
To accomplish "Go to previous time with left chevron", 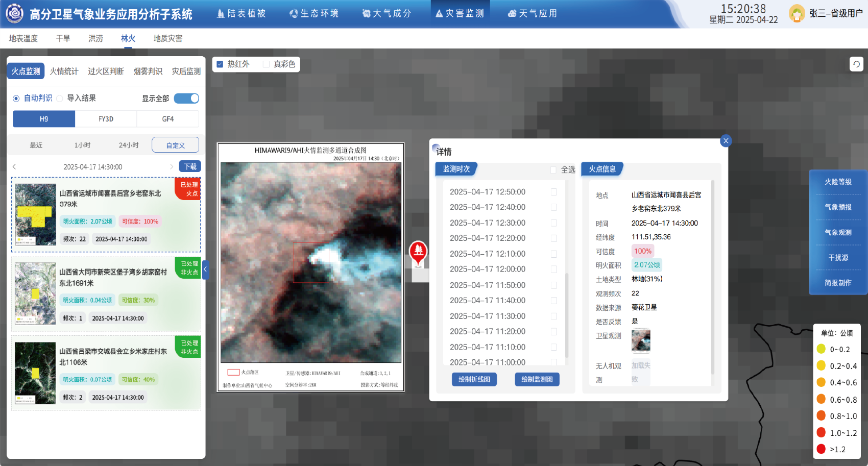I will tap(14, 167).
